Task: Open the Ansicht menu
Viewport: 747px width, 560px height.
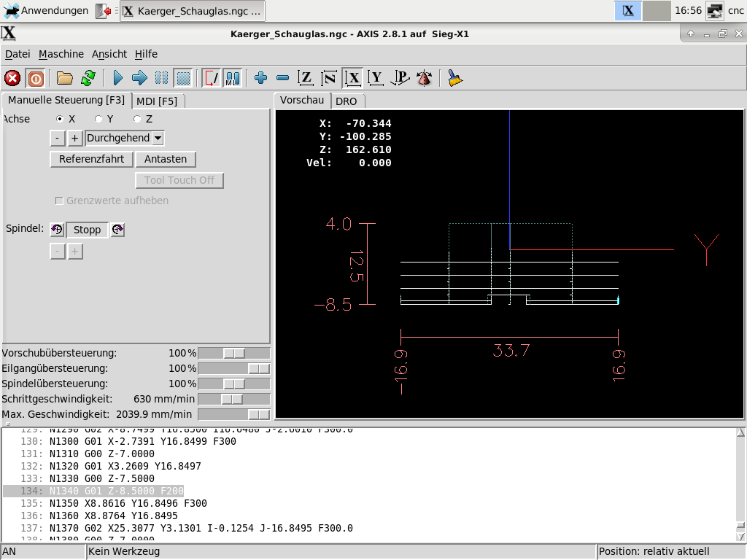Action: [109, 54]
